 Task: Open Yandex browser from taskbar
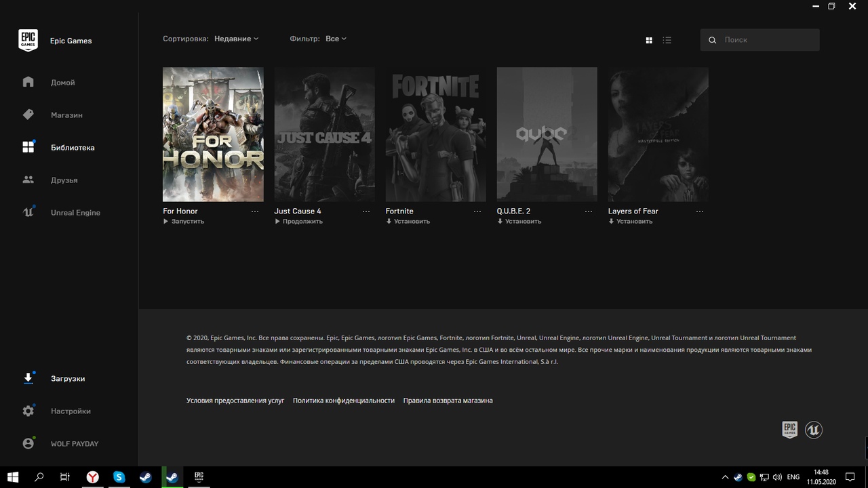[92, 477]
